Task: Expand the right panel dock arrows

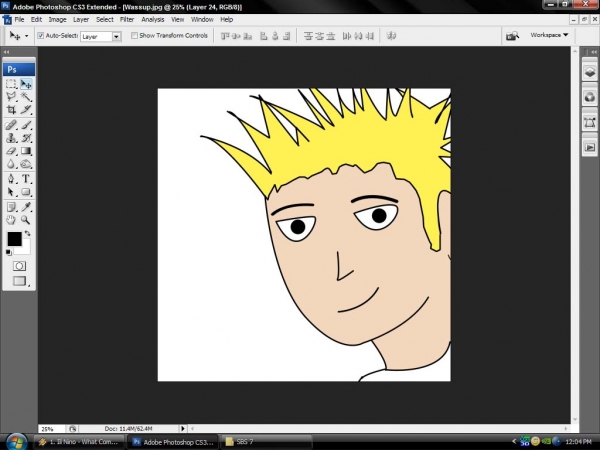Action: coord(593,52)
